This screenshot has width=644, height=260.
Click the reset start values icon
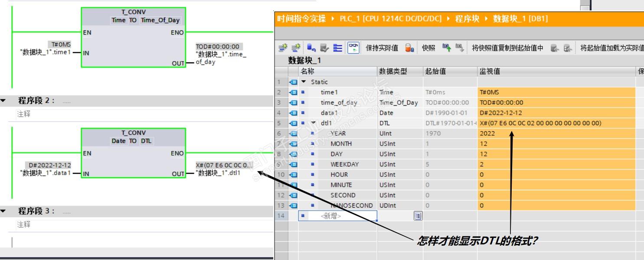311,48
